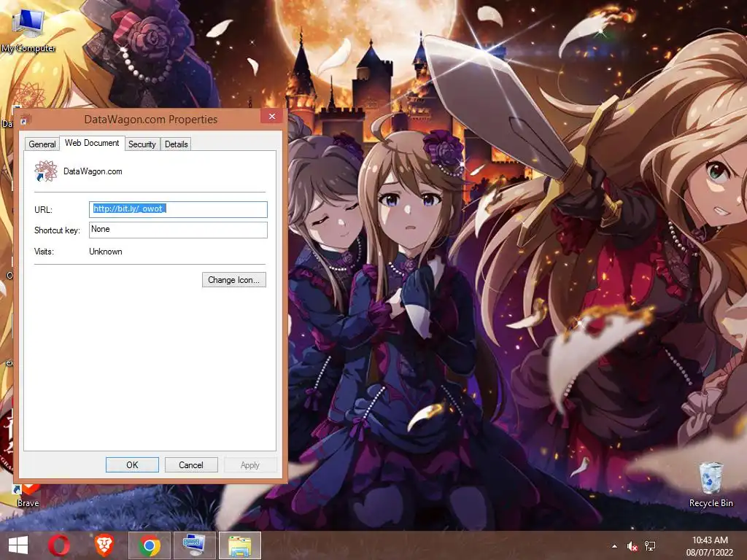Launch Google Chrome from the taskbar
Image resolution: width=747 pixels, height=560 pixels.
(149, 545)
